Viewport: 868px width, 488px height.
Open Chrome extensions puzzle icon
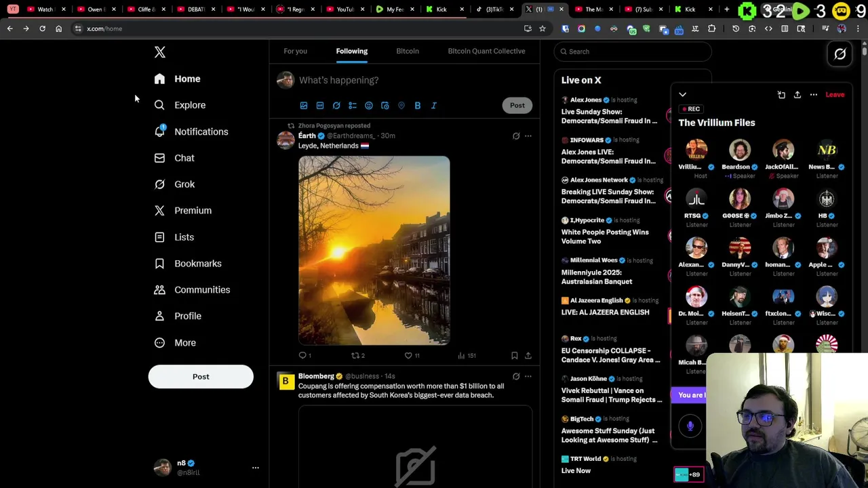click(x=711, y=28)
